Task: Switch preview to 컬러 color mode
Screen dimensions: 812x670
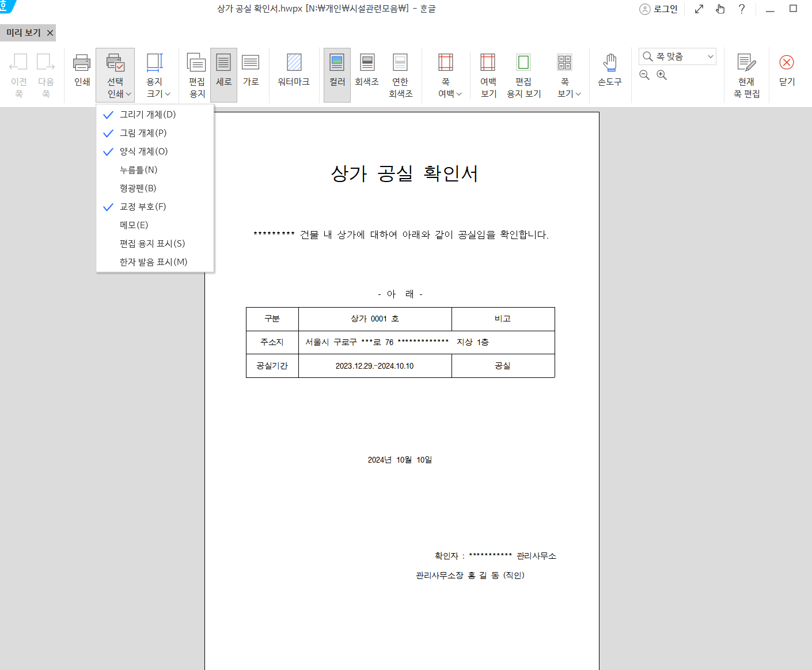Action: click(337, 74)
